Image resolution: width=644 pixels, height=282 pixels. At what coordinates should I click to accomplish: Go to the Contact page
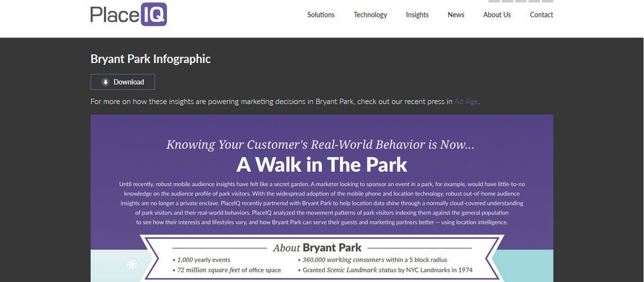(x=541, y=15)
